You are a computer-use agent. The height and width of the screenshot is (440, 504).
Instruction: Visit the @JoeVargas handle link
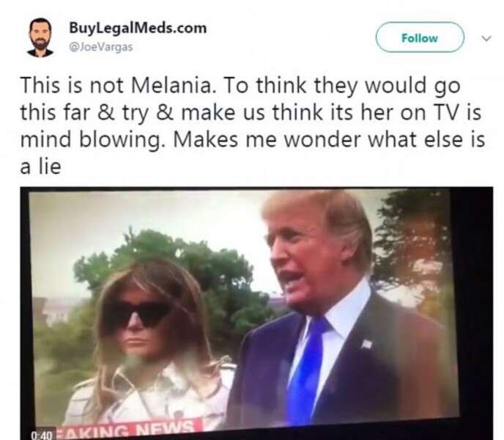click(x=101, y=47)
